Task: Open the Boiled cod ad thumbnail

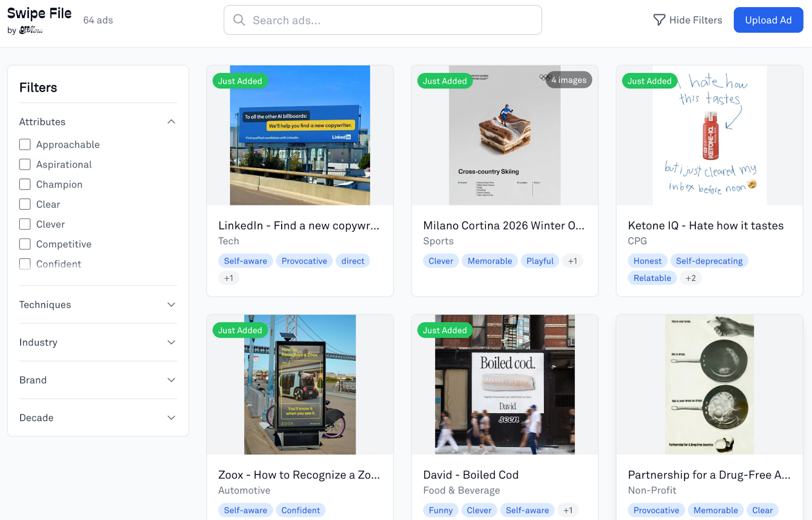Action: tap(504, 384)
